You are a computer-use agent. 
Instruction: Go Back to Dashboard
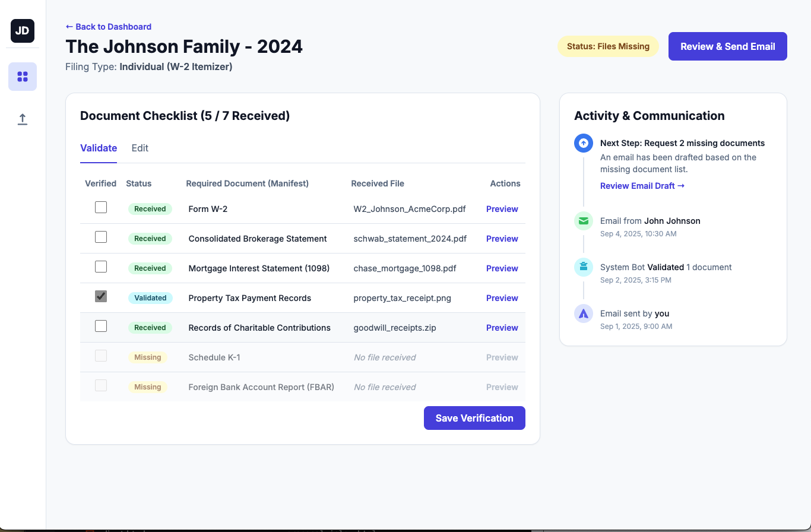click(108, 26)
